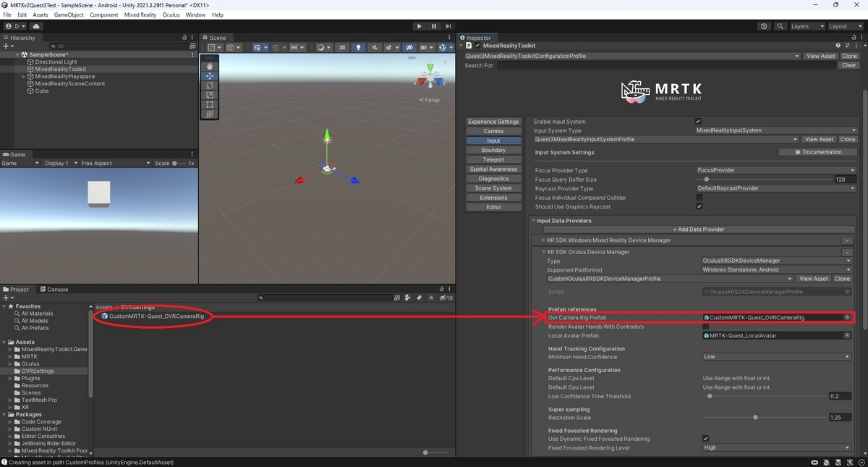Viewport: 868px width, 467px height.
Task: Select the Hand view tool in Scene
Action: point(210,66)
